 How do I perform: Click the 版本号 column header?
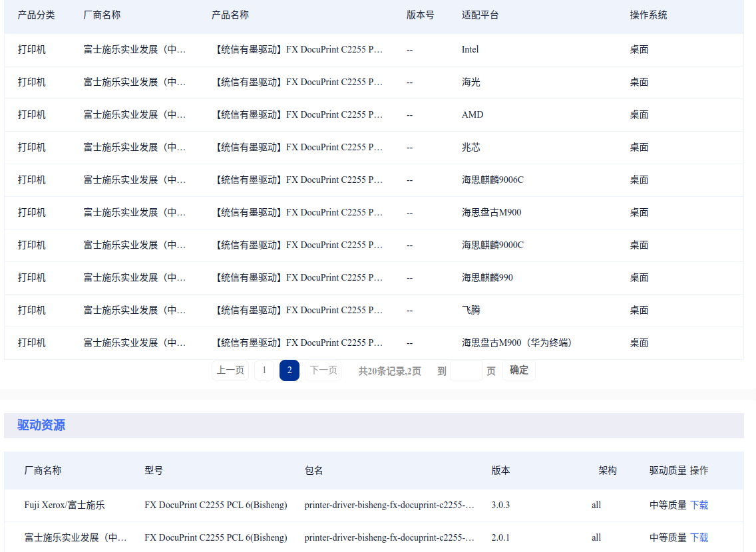(420, 15)
